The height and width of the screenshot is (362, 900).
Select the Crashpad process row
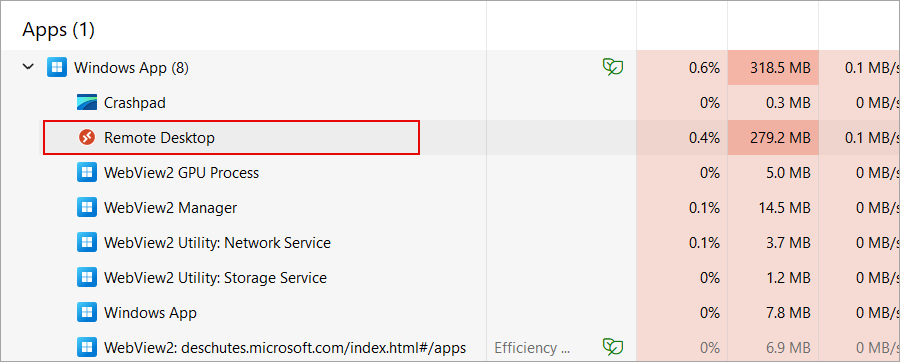tap(450, 103)
